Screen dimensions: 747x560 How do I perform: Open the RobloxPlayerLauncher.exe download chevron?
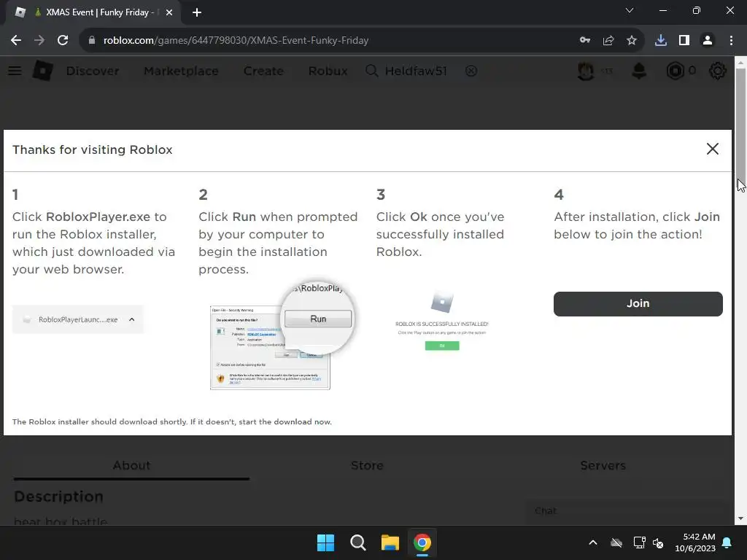(x=132, y=319)
